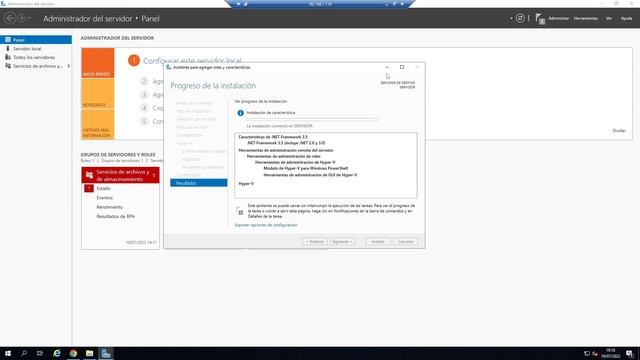Select Herramientas de administración remota del servidor row
640x360 pixels.
tap(286, 150)
